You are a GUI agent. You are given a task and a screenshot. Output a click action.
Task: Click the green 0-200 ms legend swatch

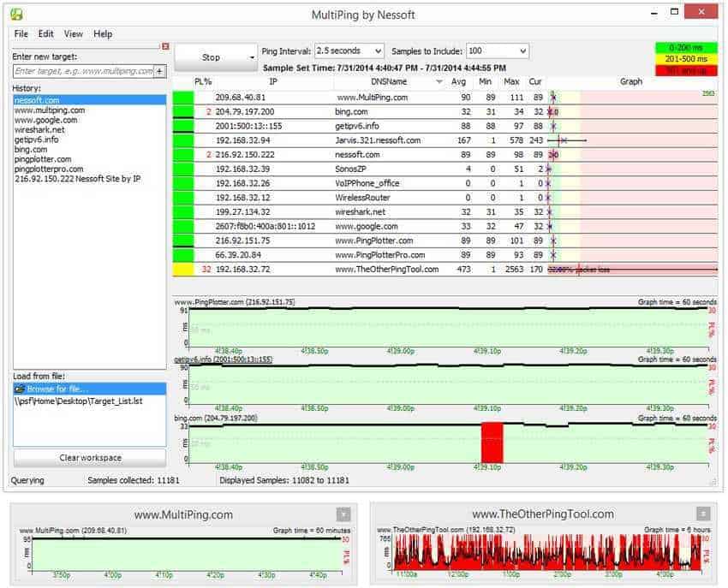tap(686, 48)
